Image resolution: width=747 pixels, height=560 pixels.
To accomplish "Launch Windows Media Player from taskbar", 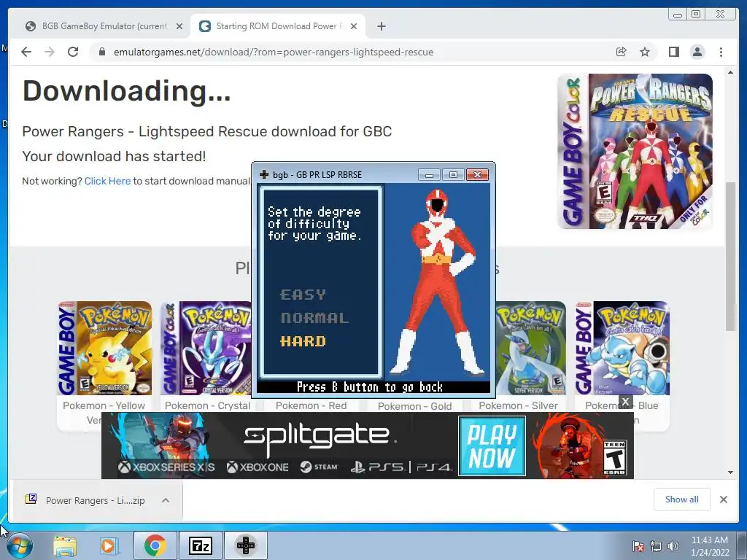I will click(108, 545).
